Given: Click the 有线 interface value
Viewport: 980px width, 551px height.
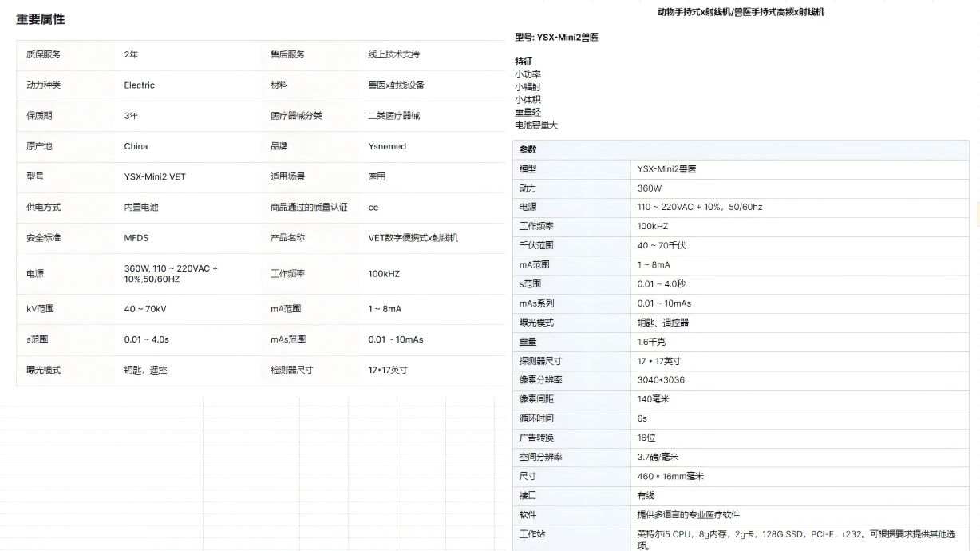Looking at the screenshot, I should (x=646, y=496).
